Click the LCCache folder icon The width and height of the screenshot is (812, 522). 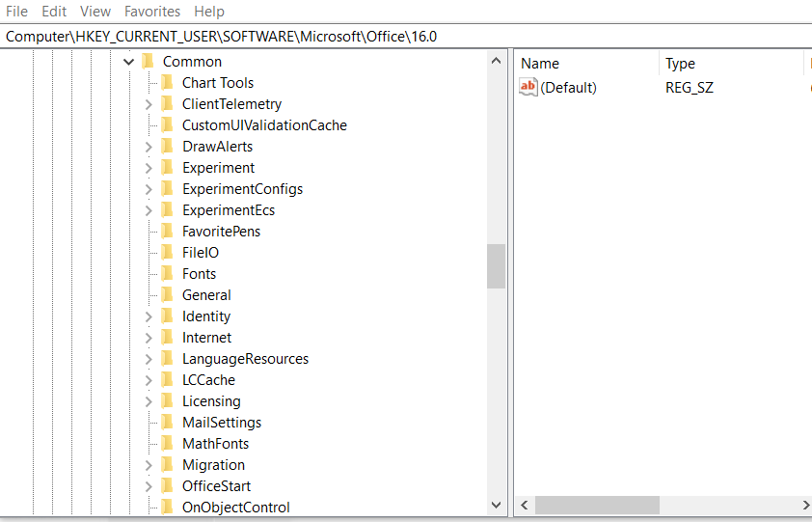coord(167,380)
